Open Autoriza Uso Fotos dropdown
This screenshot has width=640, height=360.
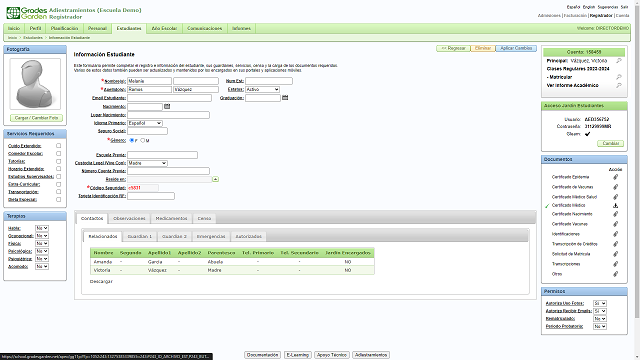600,303
